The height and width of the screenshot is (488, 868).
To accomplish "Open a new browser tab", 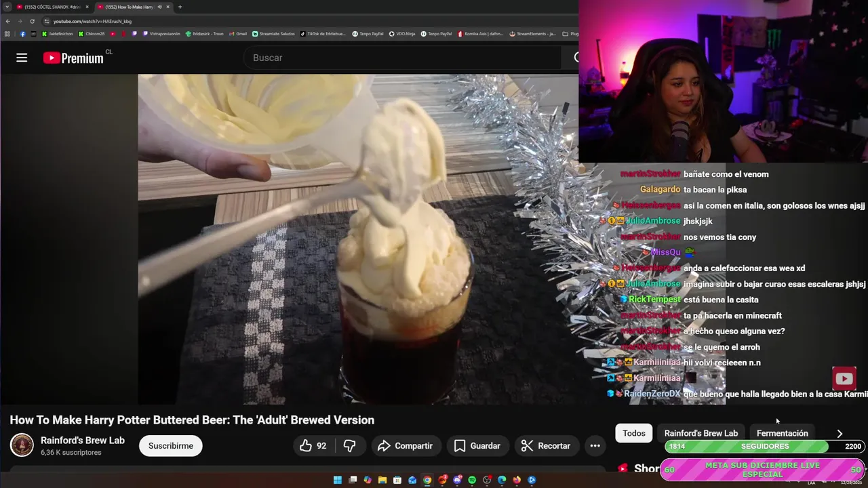I will point(180,7).
